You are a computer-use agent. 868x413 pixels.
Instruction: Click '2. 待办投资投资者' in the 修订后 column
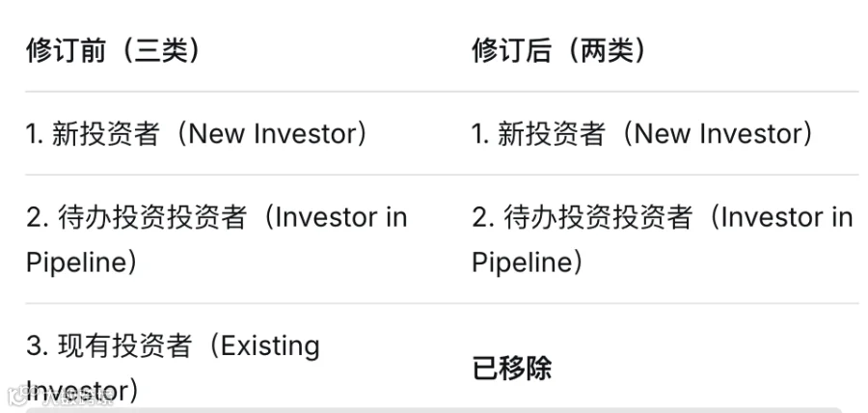582,217
